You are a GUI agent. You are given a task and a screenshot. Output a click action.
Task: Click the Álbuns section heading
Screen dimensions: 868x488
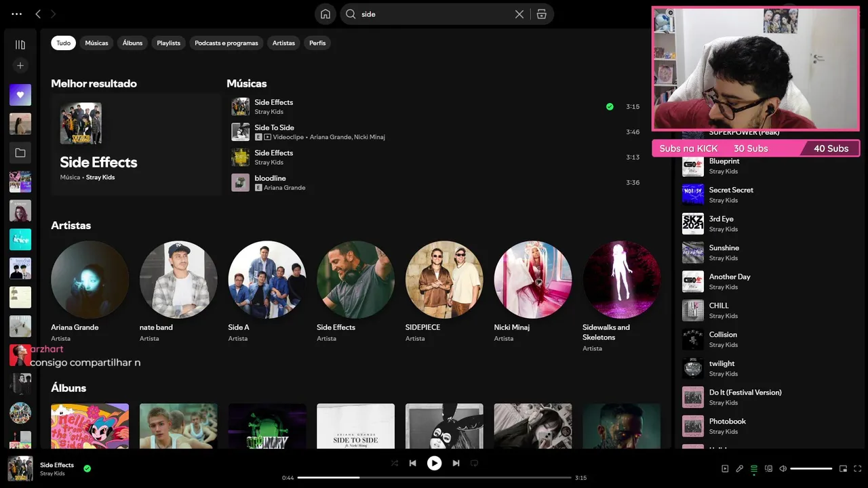[x=68, y=388]
